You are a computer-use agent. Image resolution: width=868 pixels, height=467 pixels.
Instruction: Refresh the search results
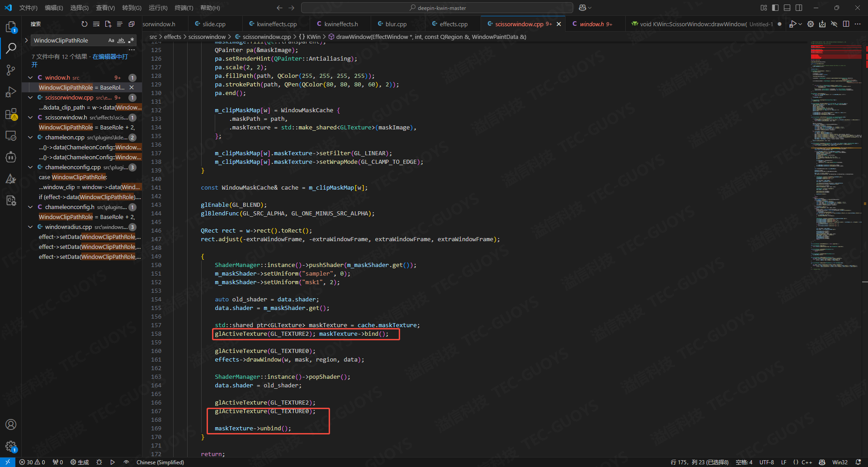click(x=85, y=24)
